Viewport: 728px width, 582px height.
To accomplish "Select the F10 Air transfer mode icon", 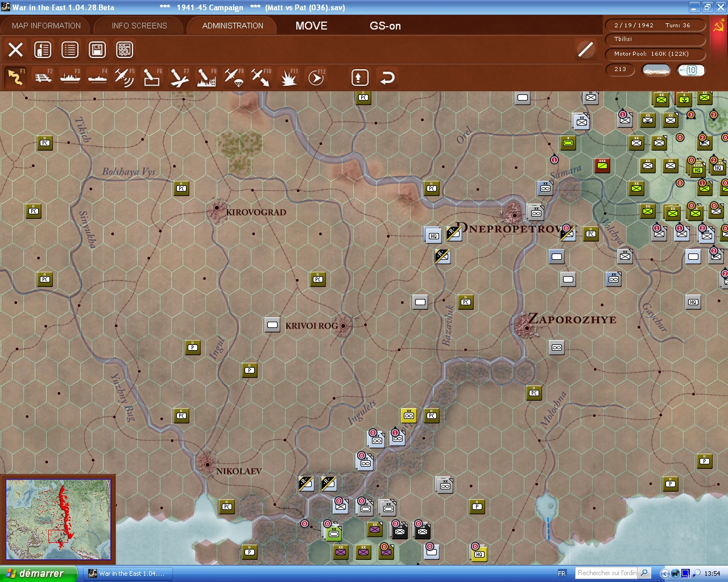I will [261, 77].
